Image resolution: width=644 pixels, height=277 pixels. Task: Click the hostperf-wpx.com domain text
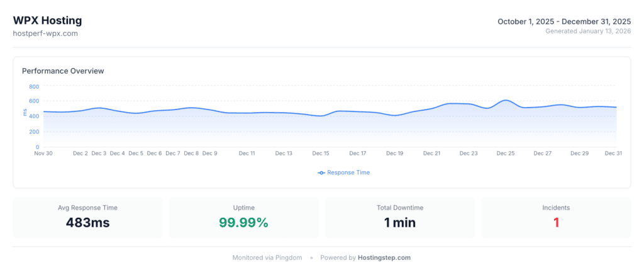point(45,33)
